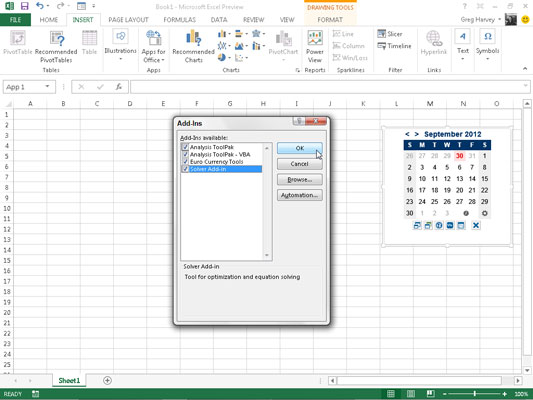Viewport: 533px width, 400px height.
Task: Add a new sheet with plus icon
Action: [107, 380]
